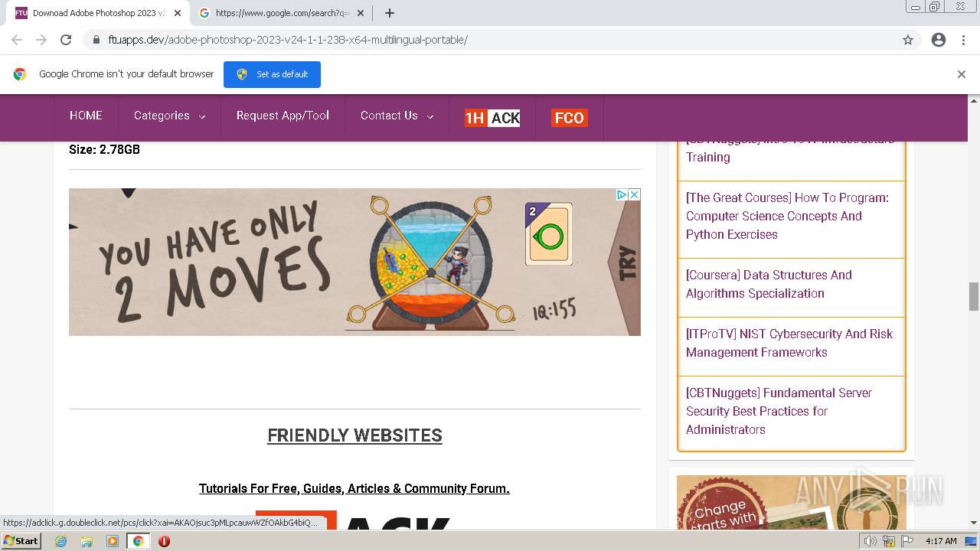Expand the Categories dropdown menu

point(169,116)
